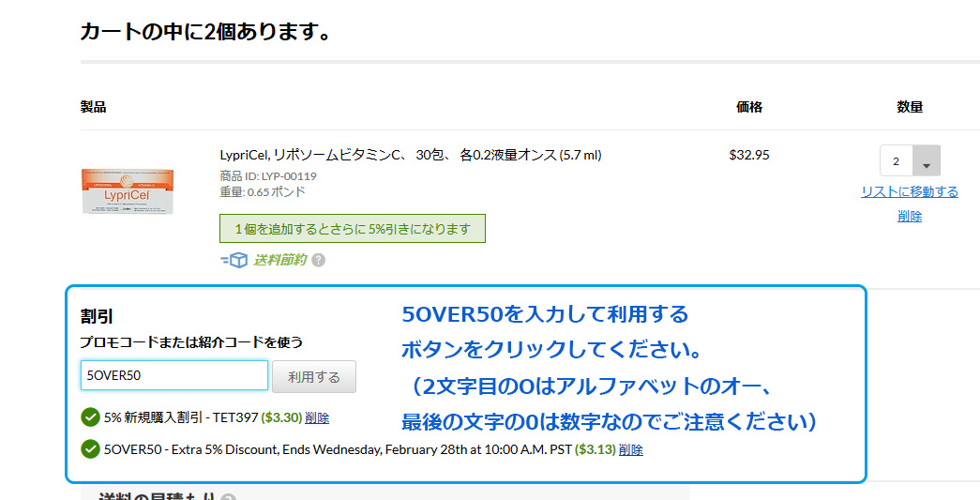Click help icon beside 送料の見積もり heading
Screen dimensions: 980x500
[x=228, y=497]
